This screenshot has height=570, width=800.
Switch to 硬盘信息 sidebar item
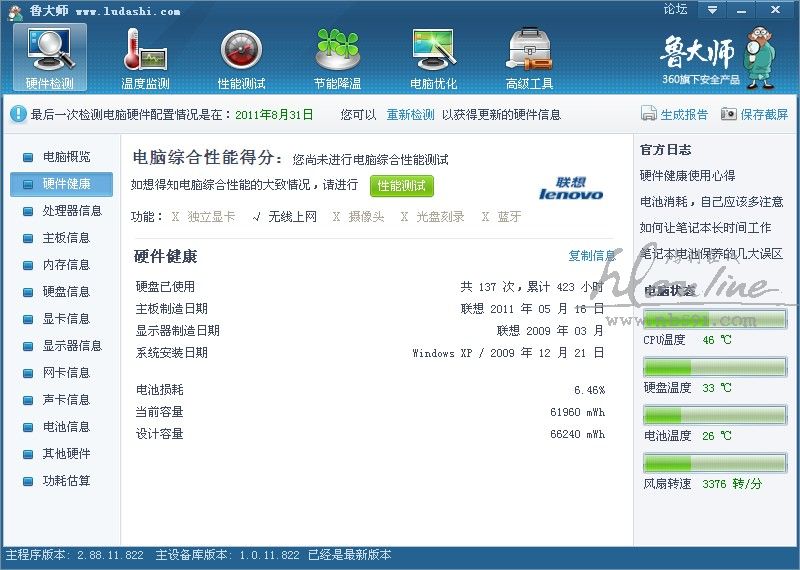point(66,292)
